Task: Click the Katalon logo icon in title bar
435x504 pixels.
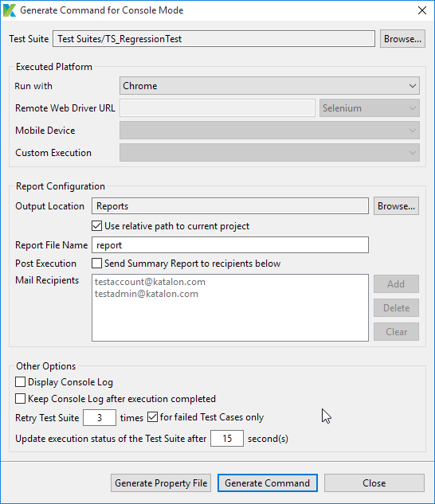Action: point(10,10)
